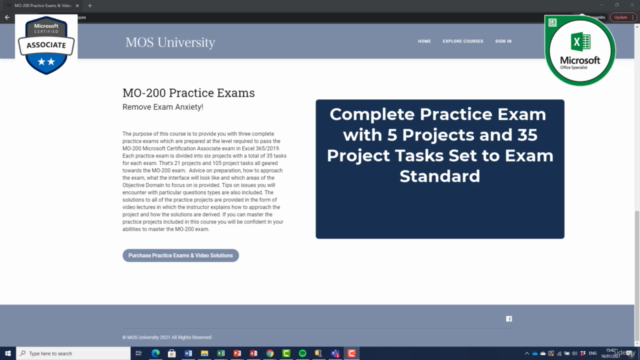Go back with the browser back arrow
This screenshot has height=360, width=640.
click(7, 18)
